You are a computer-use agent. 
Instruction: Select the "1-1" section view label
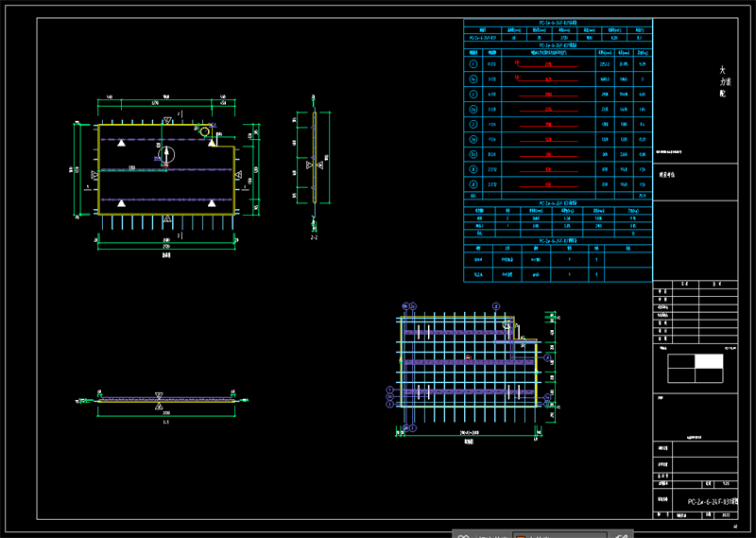(x=166, y=423)
